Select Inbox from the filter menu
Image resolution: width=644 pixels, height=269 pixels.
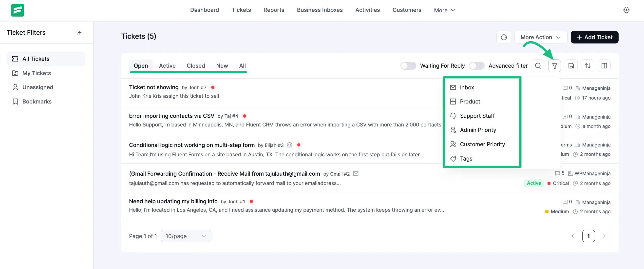pos(467,87)
